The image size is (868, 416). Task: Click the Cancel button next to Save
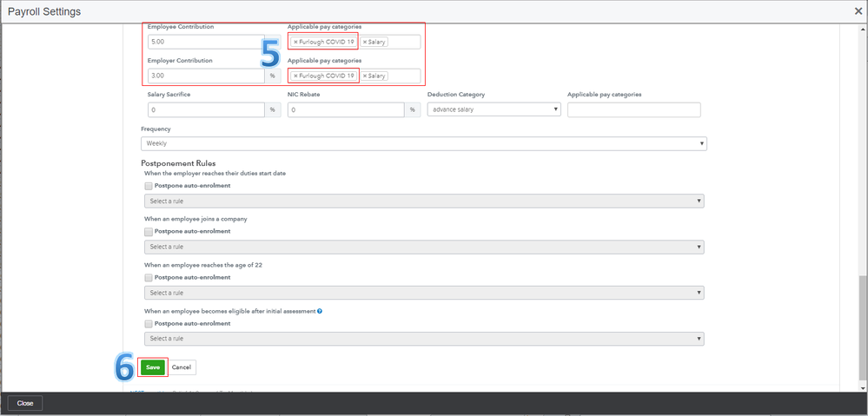[x=182, y=367]
